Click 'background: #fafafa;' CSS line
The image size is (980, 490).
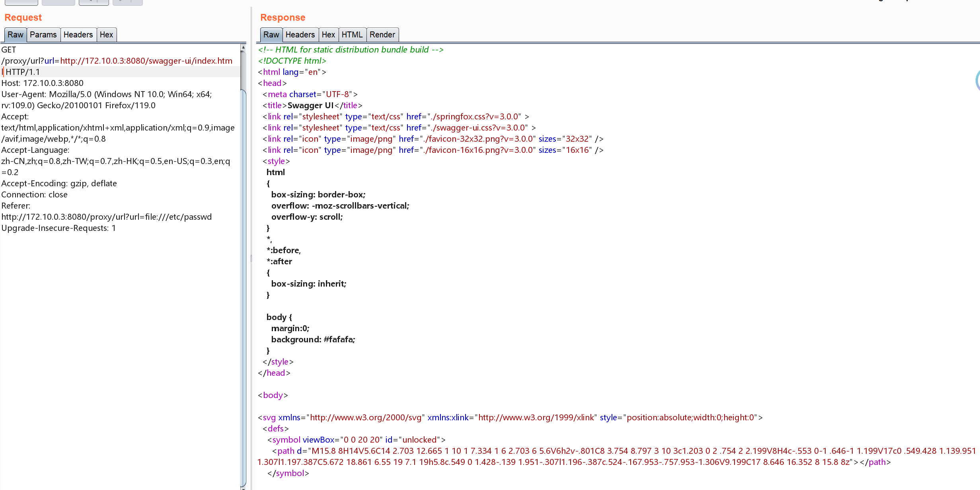[313, 340]
